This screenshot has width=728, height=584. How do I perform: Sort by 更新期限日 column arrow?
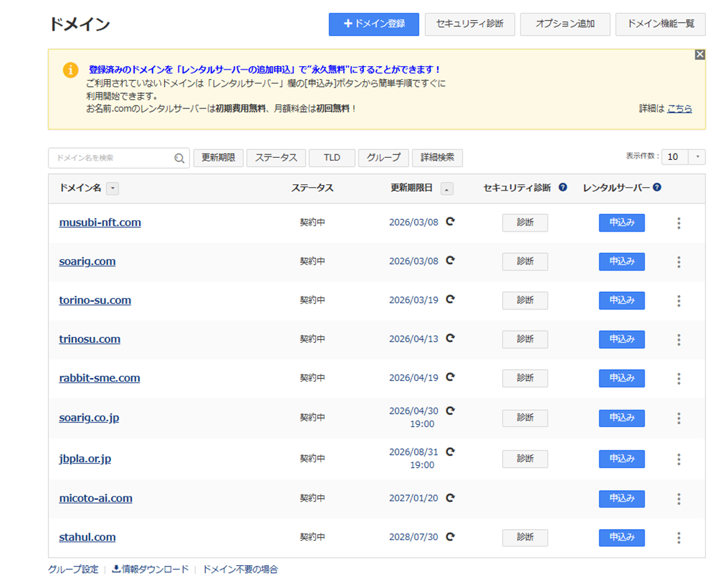(447, 188)
